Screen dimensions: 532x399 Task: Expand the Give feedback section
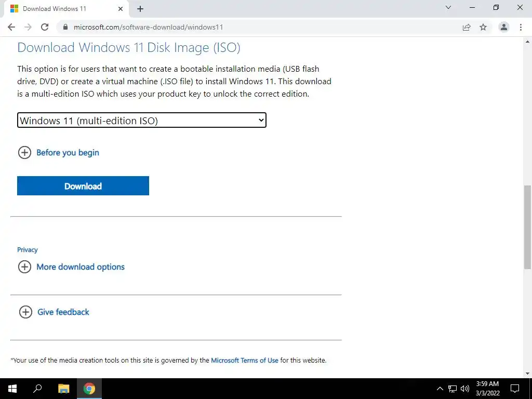coord(54,312)
